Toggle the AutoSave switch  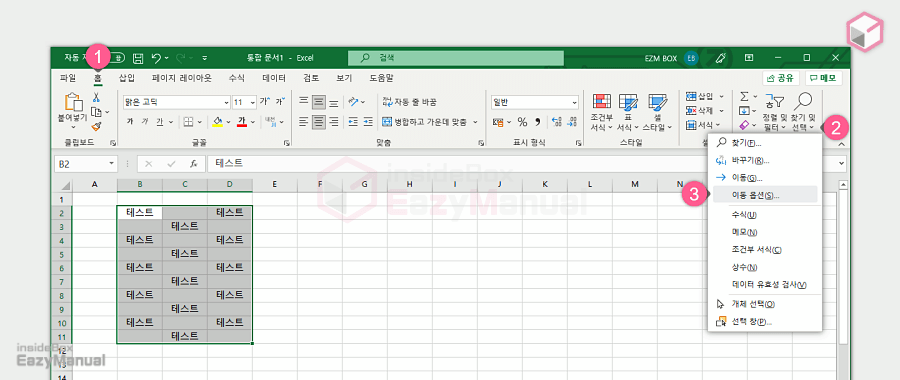point(117,58)
